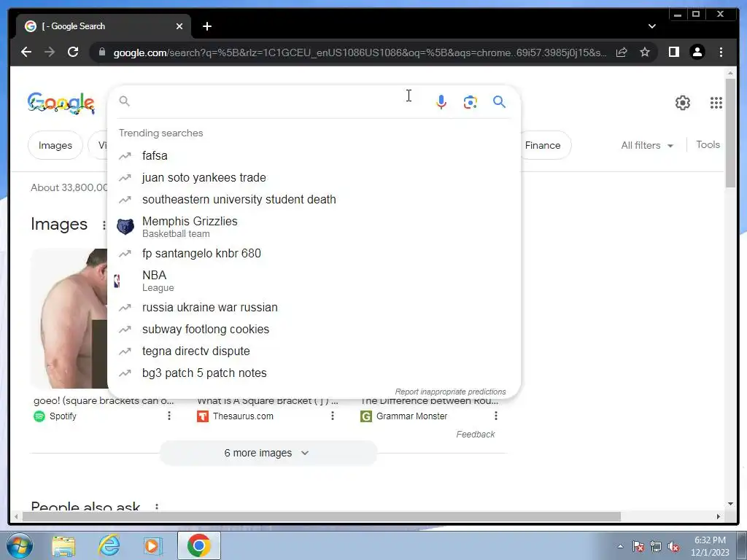Open options for Spotify image result

[x=169, y=416]
